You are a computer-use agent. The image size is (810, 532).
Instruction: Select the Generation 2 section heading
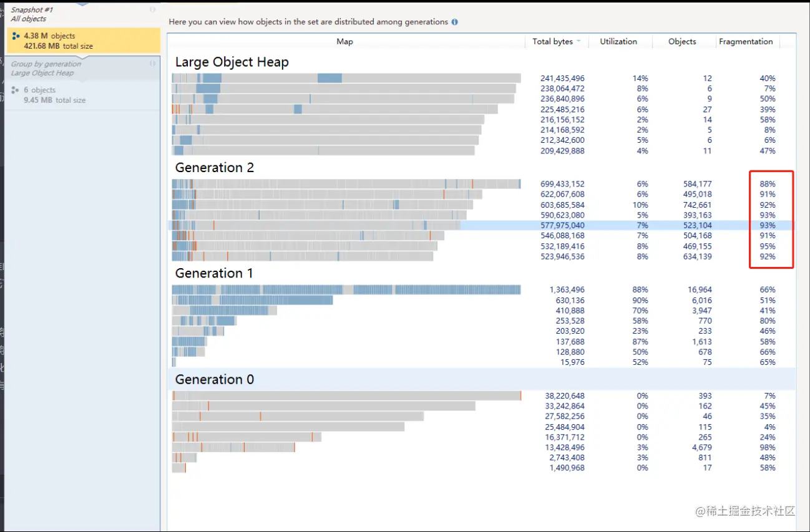pyautogui.click(x=215, y=168)
